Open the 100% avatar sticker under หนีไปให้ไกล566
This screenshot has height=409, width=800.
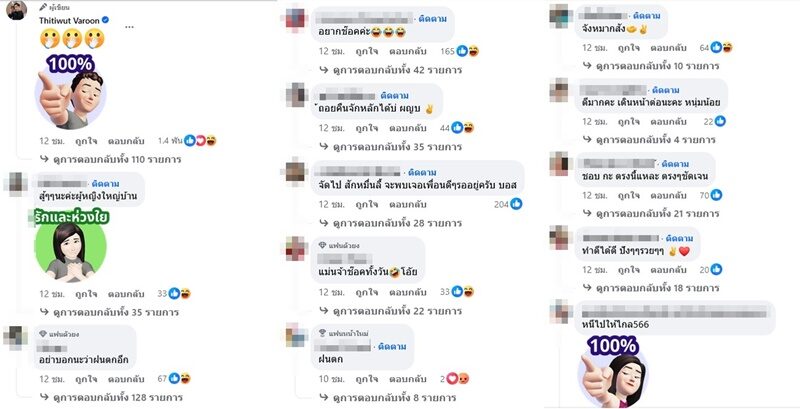(613, 372)
